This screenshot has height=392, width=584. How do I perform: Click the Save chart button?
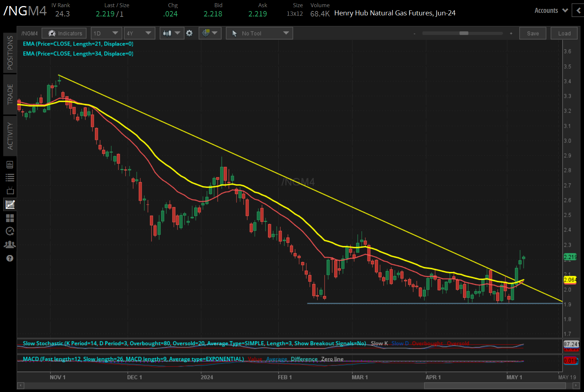533,33
